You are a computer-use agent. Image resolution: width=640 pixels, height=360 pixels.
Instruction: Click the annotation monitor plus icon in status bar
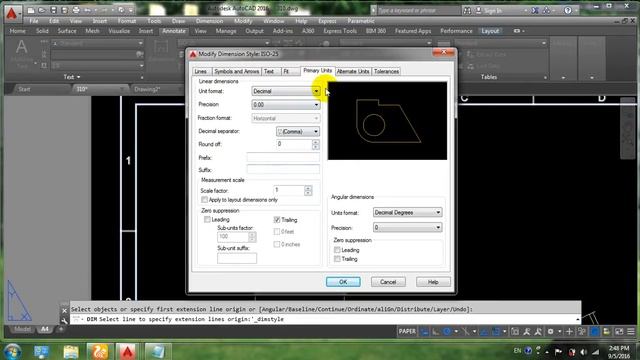(569, 331)
